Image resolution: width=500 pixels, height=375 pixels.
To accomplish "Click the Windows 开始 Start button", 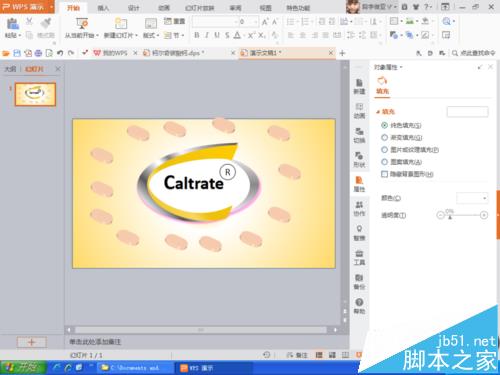I will pyautogui.click(x=23, y=368).
